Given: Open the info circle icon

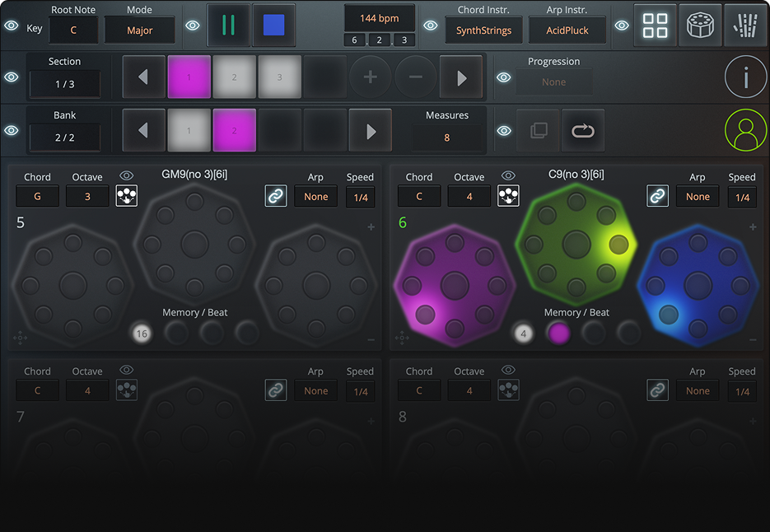Looking at the screenshot, I should click(745, 77).
